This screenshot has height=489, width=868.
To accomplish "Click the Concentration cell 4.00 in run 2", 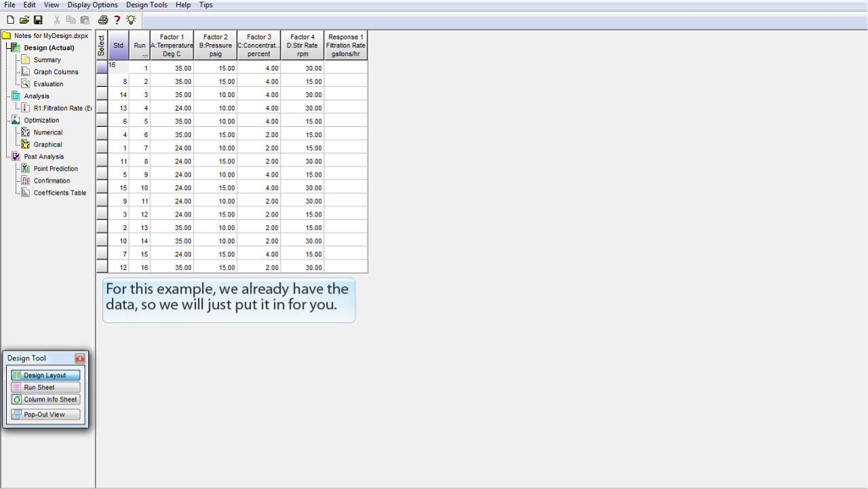I will click(x=259, y=81).
